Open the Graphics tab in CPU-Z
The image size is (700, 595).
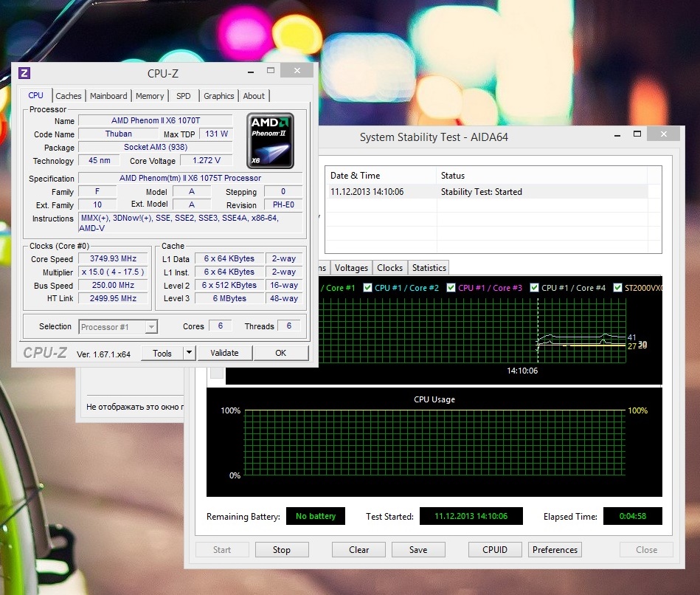(219, 96)
